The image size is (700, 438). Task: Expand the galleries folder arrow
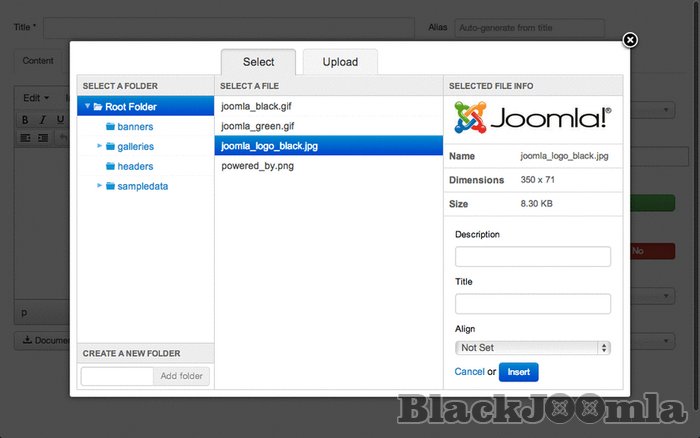[x=100, y=146]
